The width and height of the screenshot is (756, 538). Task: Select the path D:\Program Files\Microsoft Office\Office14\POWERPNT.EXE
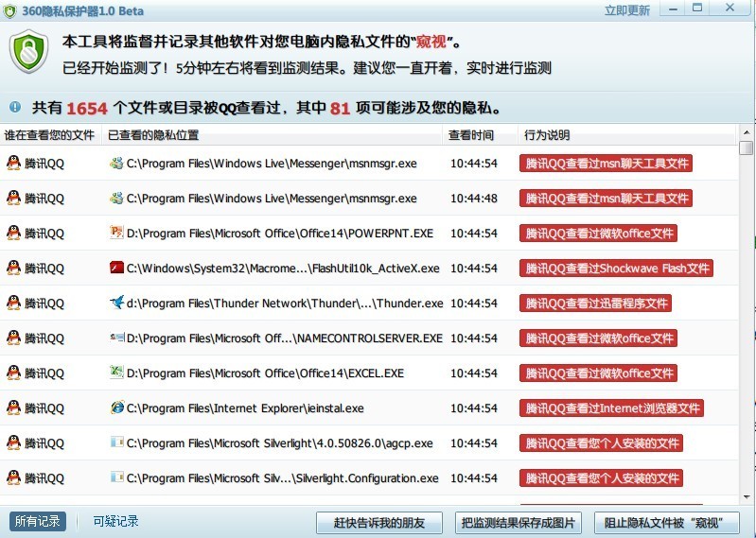[280, 234]
